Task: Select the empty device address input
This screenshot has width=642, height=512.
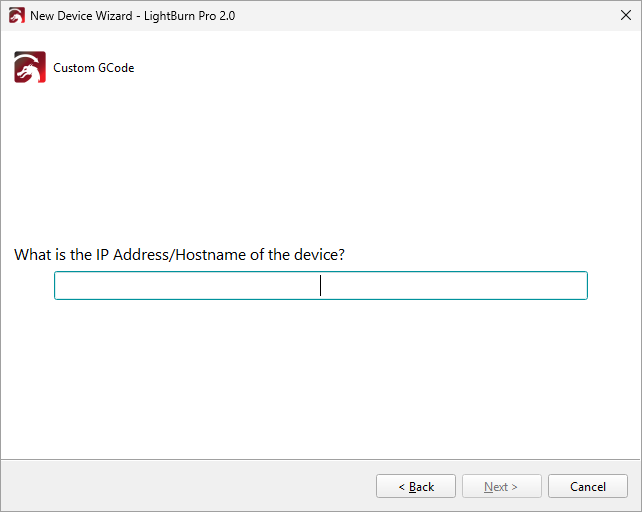Action: (320, 286)
